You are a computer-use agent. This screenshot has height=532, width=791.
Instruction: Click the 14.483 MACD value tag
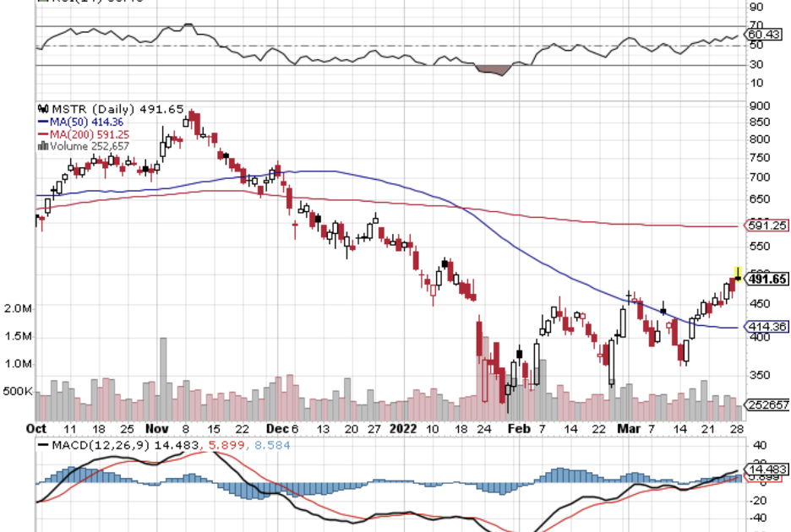[x=767, y=469]
